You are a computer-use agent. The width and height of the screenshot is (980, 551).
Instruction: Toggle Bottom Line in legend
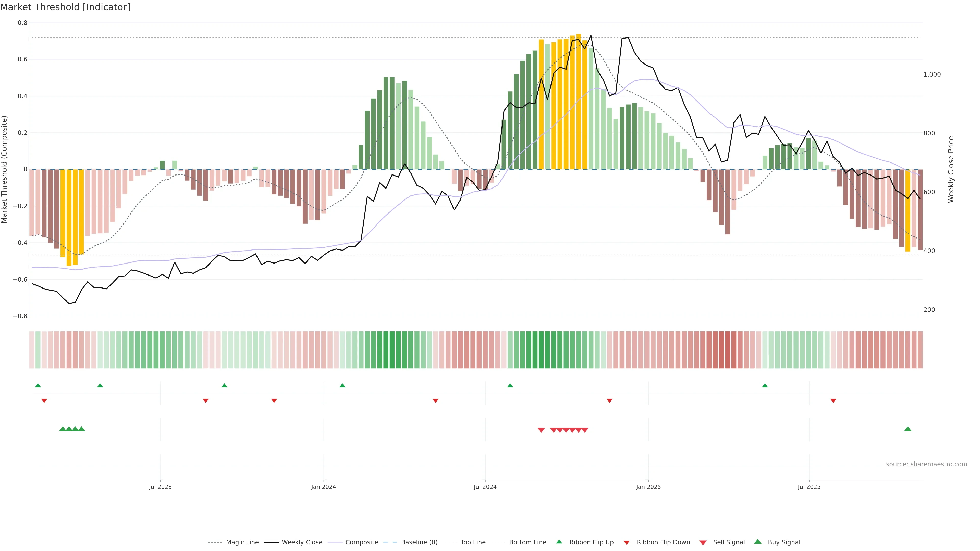527,542
